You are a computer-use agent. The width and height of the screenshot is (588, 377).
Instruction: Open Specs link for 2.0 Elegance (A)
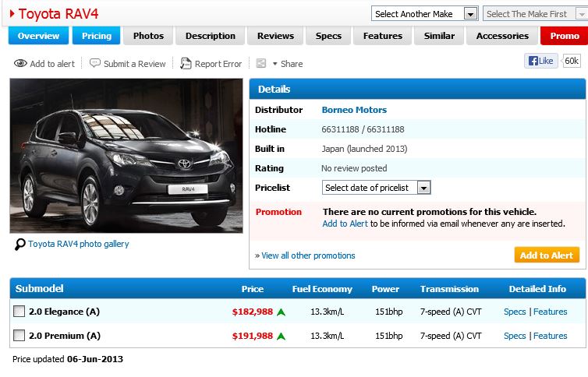pyautogui.click(x=515, y=312)
